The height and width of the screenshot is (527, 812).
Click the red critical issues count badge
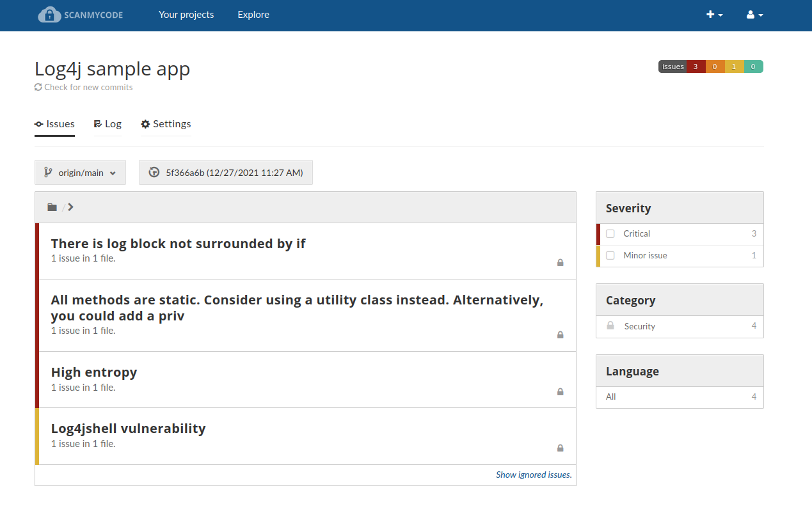point(696,67)
